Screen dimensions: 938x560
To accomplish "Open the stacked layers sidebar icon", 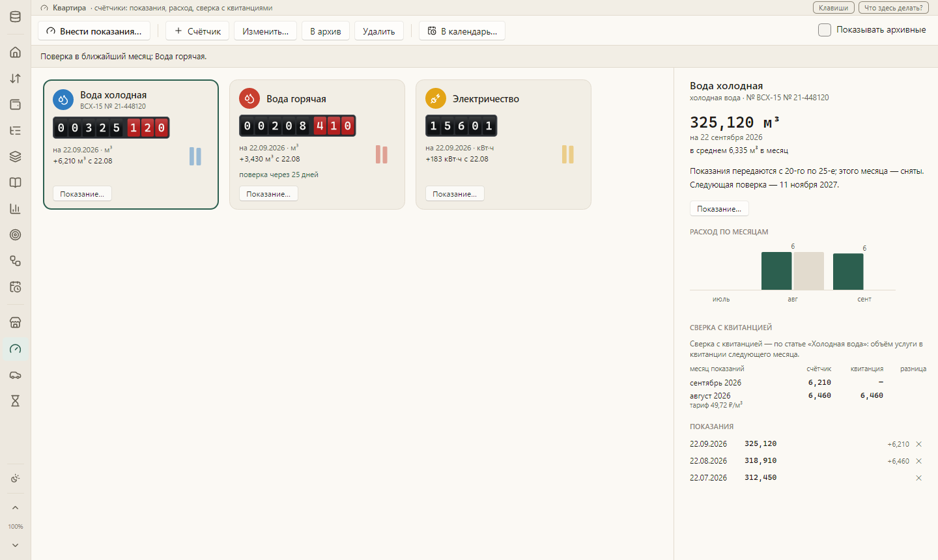I will [16, 156].
